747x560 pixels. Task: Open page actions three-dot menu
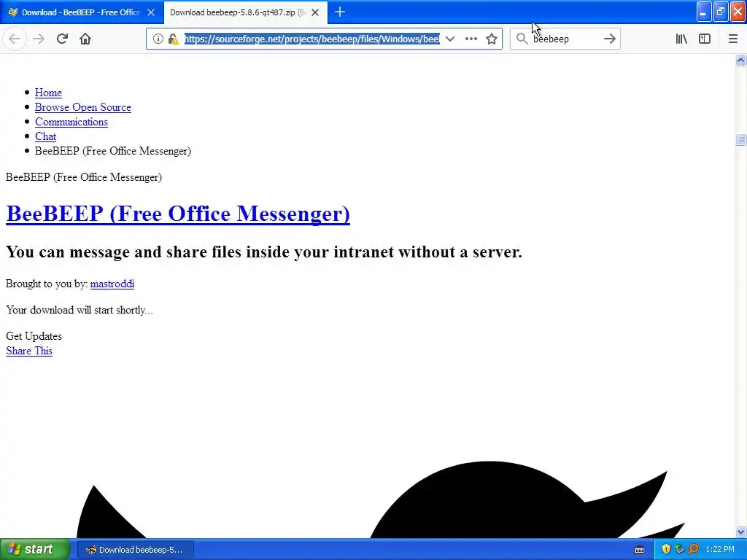tap(471, 39)
